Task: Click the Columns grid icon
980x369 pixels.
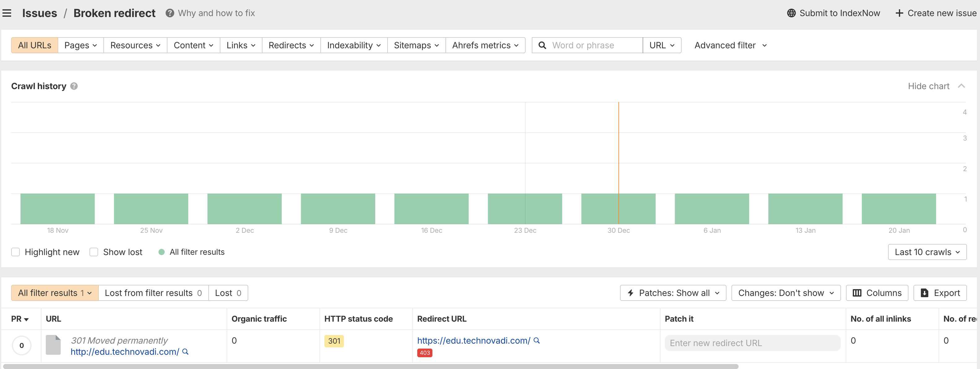Action: click(857, 293)
